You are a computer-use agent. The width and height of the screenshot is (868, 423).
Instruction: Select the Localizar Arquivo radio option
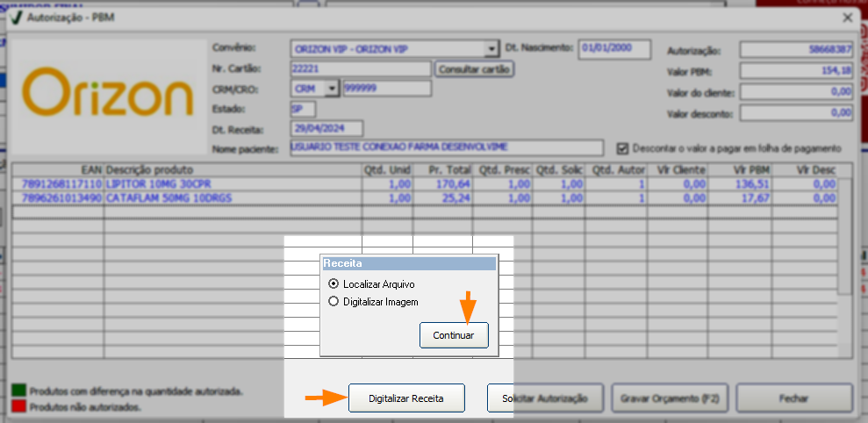[x=334, y=284]
